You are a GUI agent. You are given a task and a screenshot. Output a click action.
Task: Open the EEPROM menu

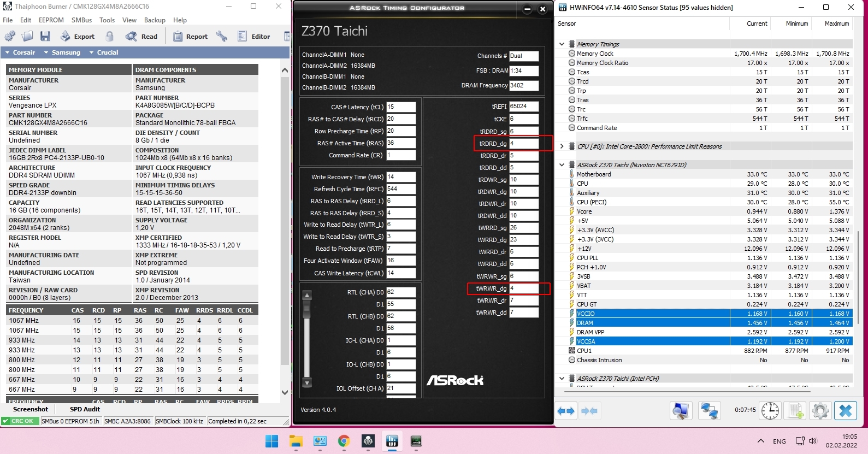tap(51, 20)
